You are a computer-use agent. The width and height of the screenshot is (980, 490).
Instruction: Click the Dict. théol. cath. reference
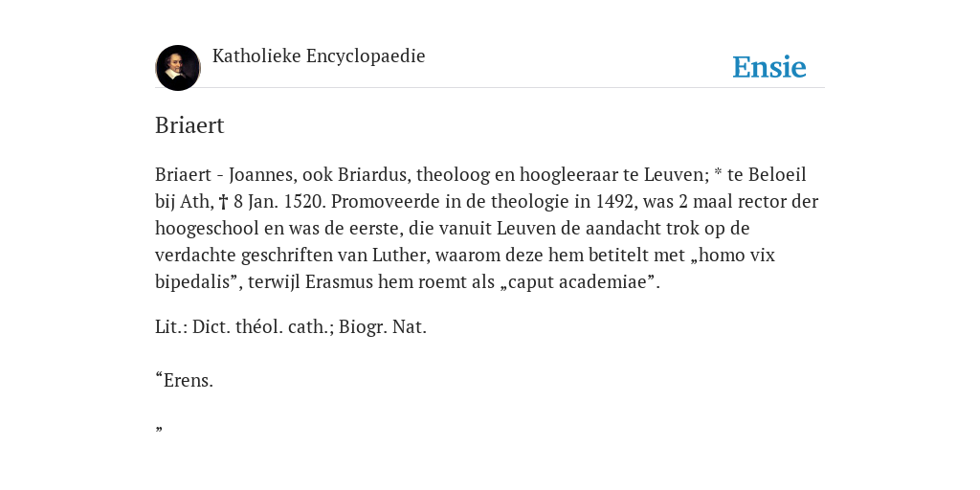tap(262, 327)
